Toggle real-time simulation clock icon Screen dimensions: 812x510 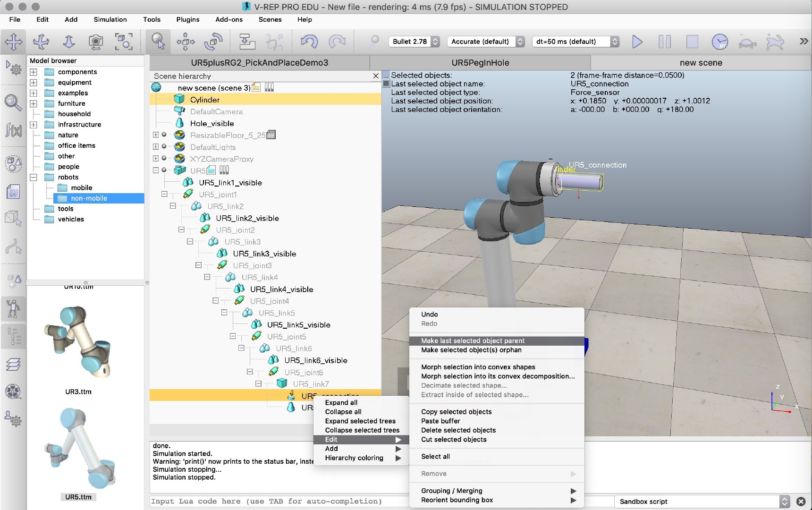click(x=719, y=42)
